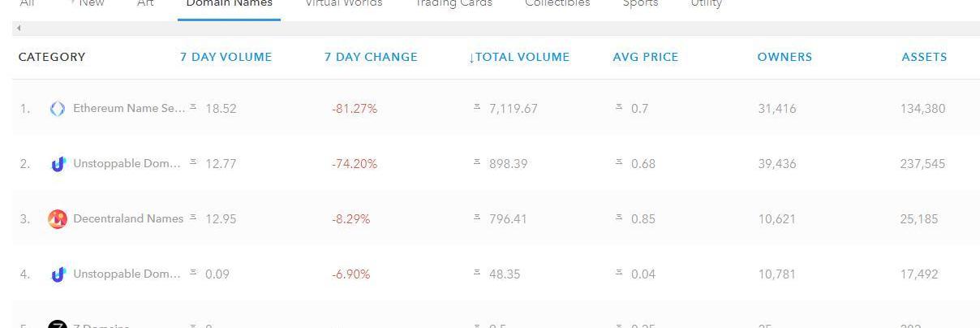Click the horizontal scrollbar left arrow
Screen dimensions: 980x328
click(x=19, y=28)
